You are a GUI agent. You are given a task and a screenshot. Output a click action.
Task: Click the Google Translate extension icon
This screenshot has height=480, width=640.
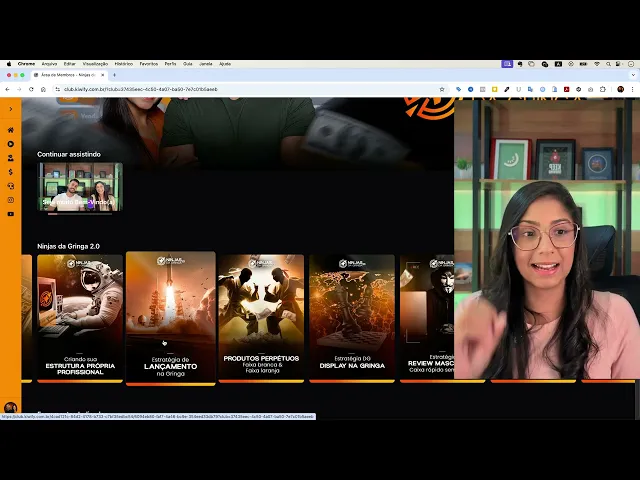[x=530, y=89]
